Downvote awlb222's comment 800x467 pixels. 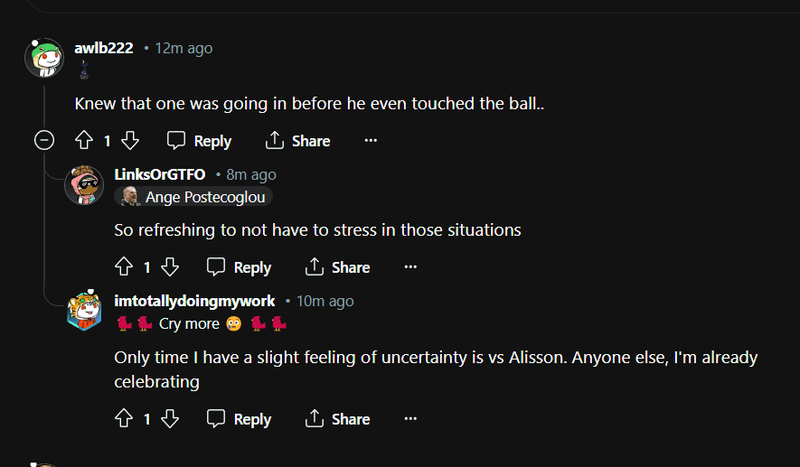point(130,141)
